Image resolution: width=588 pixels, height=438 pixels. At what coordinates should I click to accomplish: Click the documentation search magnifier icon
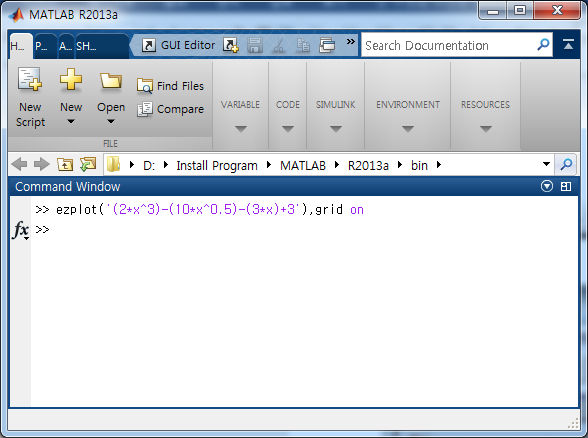coord(543,45)
